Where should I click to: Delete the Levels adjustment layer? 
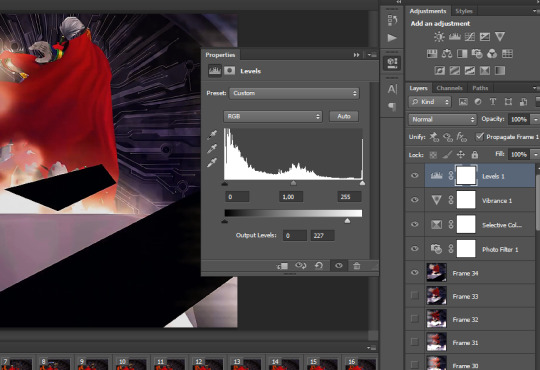coord(357,266)
